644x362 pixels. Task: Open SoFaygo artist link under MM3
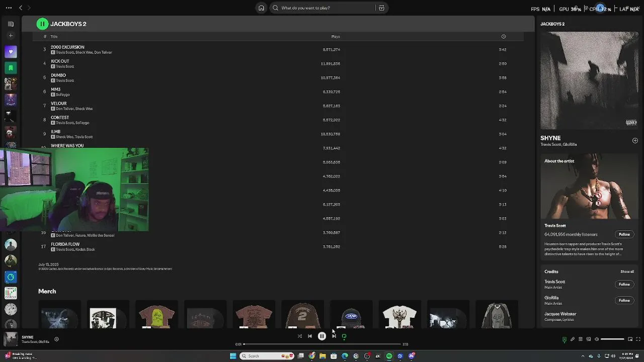click(63, 95)
